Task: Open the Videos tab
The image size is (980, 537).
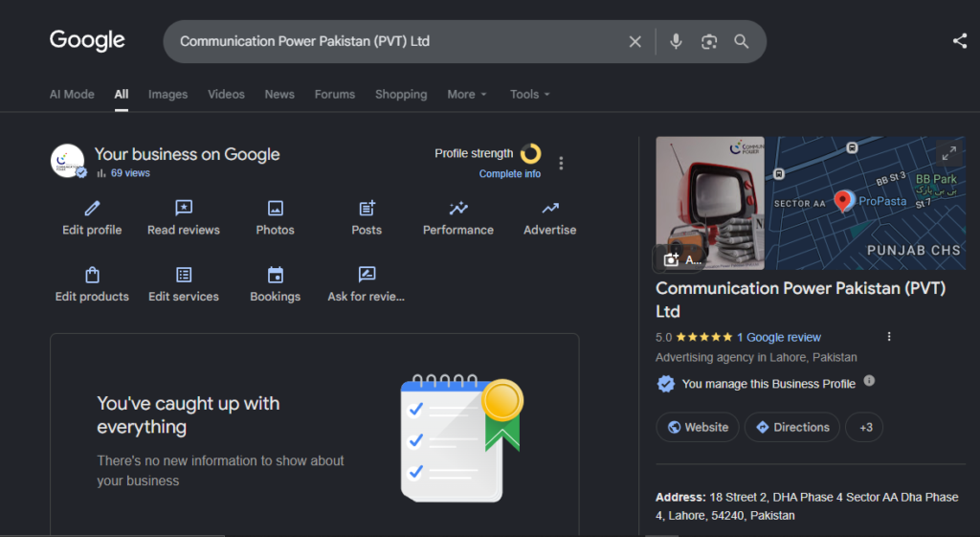Action: pos(226,95)
